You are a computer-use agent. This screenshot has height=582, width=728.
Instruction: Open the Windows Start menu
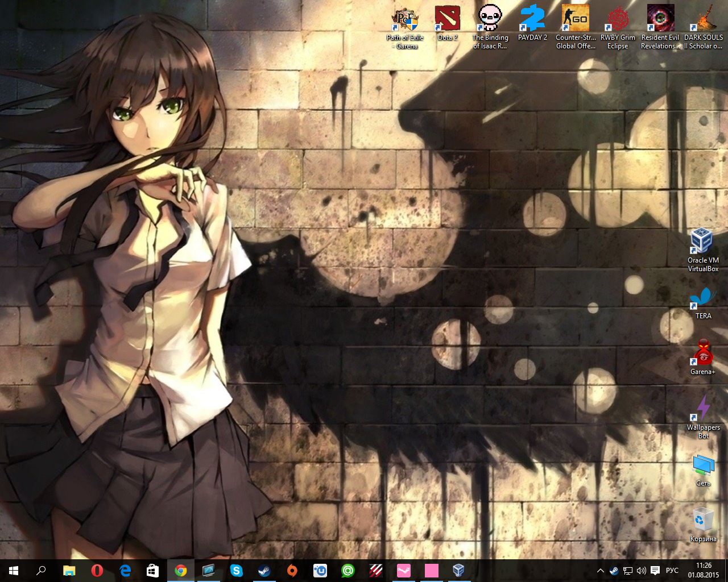[x=14, y=571]
